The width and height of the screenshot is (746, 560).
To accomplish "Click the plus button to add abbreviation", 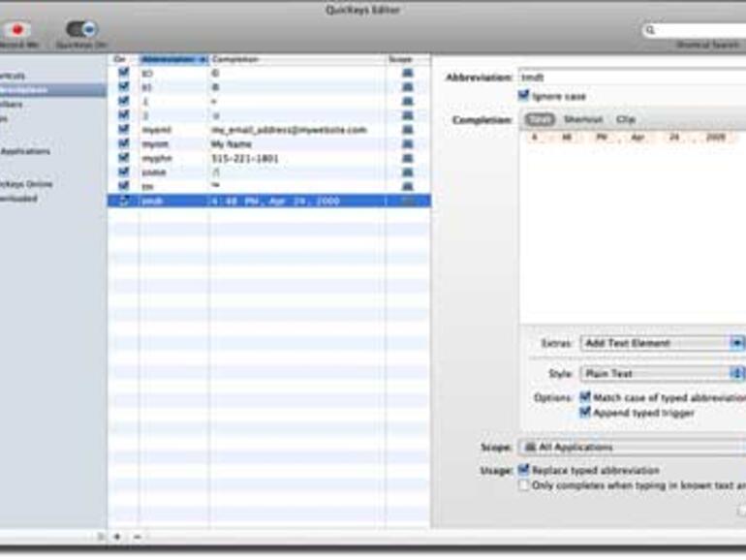I will tap(117, 537).
